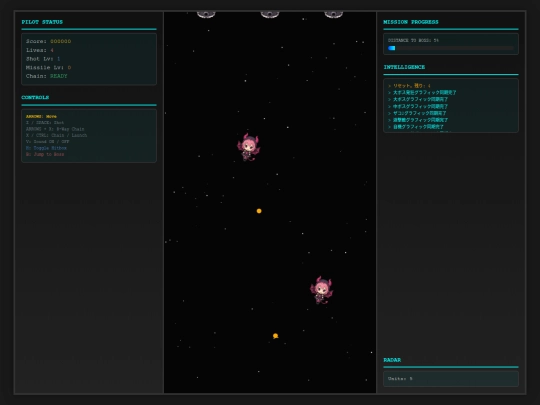
Task: Click the log entry starting with 中ボス
Action: coord(418,106)
